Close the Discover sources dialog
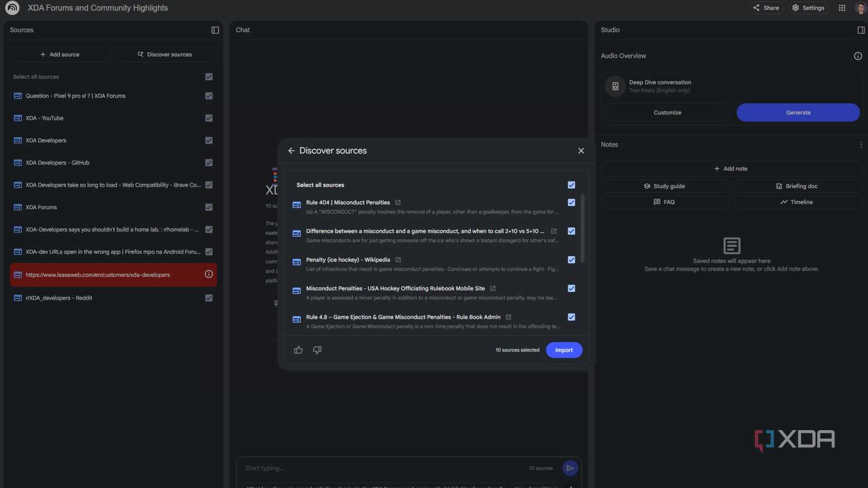868x488 pixels. [581, 151]
